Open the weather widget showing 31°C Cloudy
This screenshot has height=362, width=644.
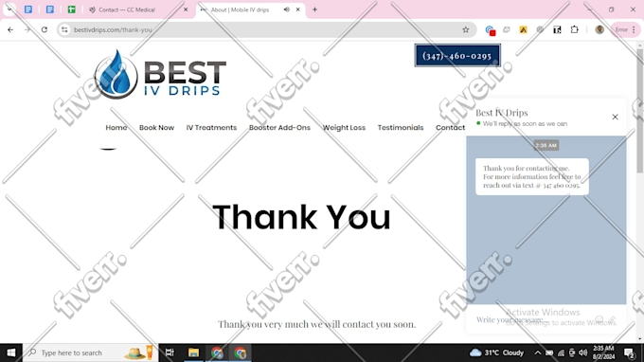point(497,353)
